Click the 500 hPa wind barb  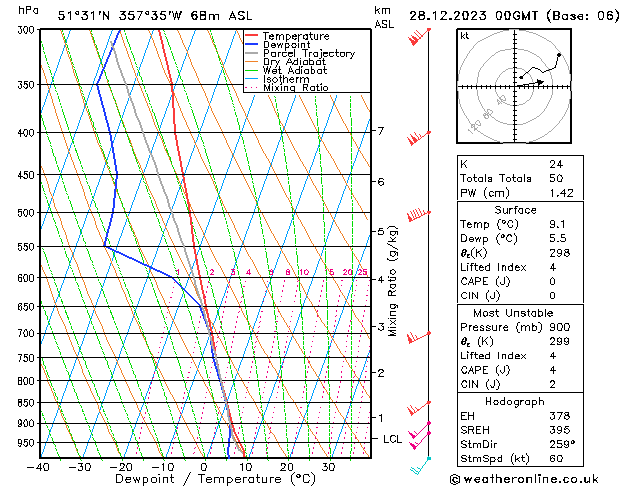point(419,215)
